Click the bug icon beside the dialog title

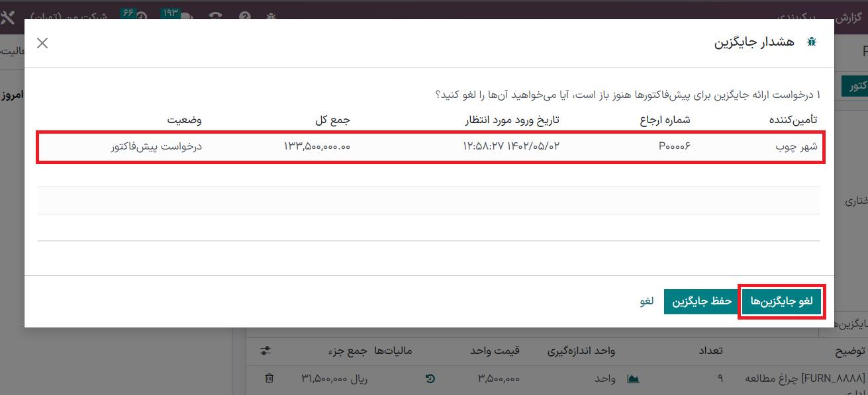click(811, 42)
